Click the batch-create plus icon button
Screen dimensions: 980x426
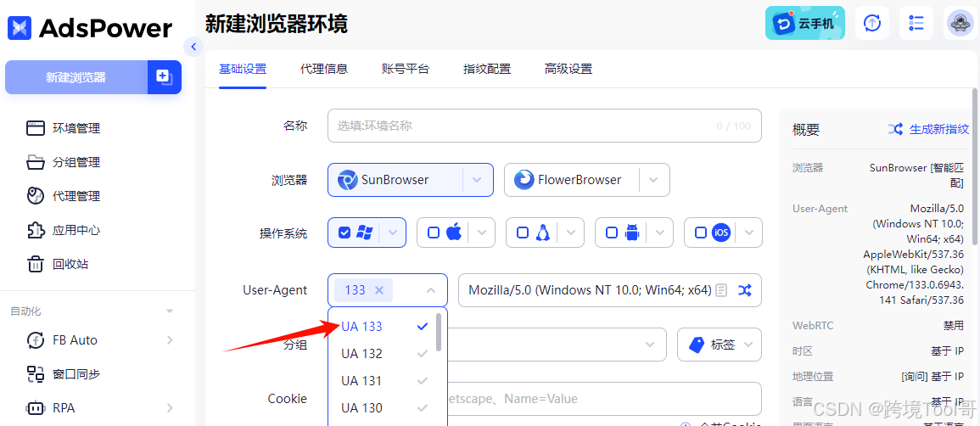(165, 77)
